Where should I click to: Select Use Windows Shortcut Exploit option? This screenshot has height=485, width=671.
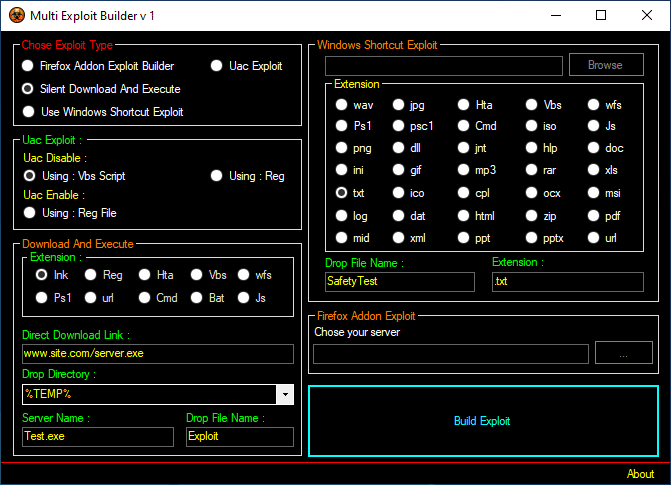coord(29,112)
